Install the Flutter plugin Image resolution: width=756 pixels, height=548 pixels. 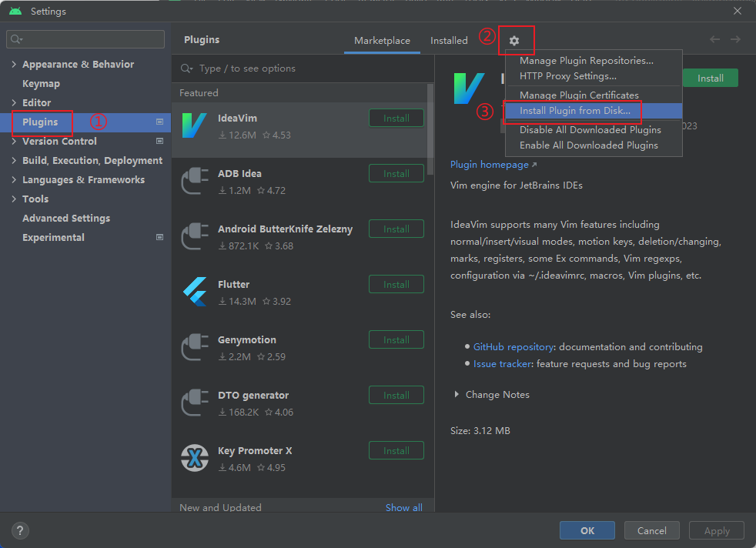click(396, 284)
